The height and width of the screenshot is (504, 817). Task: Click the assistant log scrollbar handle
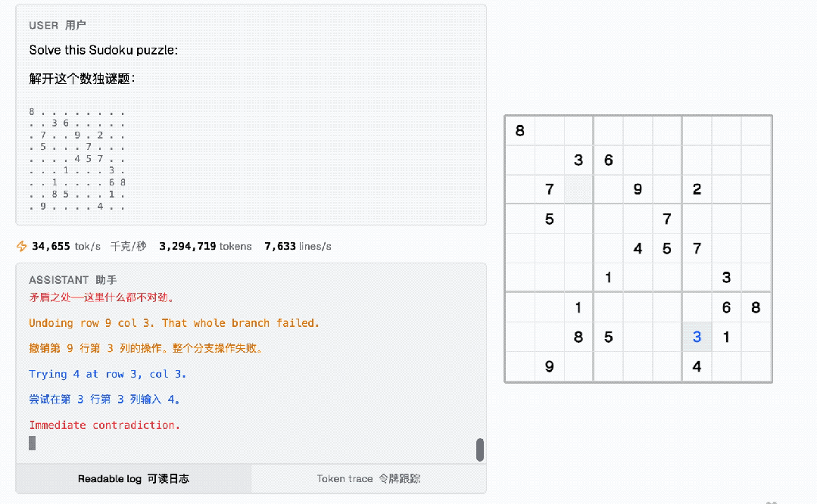click(479, 449)
